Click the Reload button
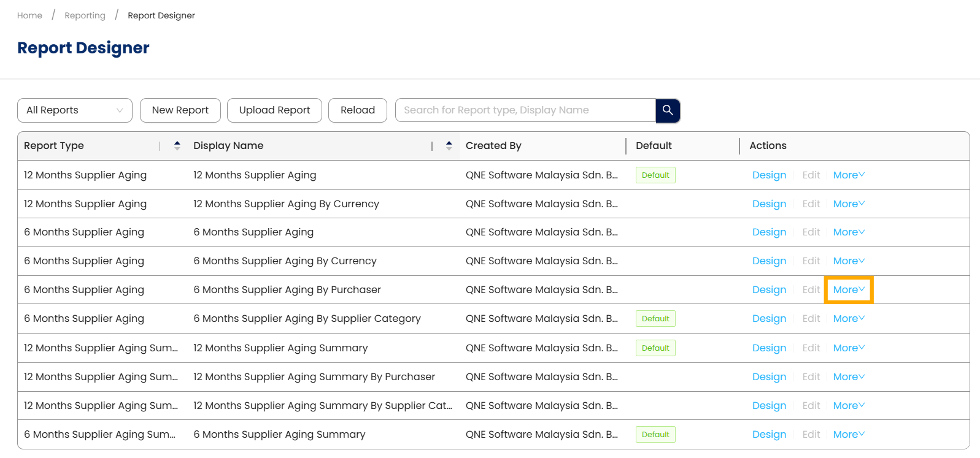980x458 pixels. pyautogui.click(x=358, y=110)
